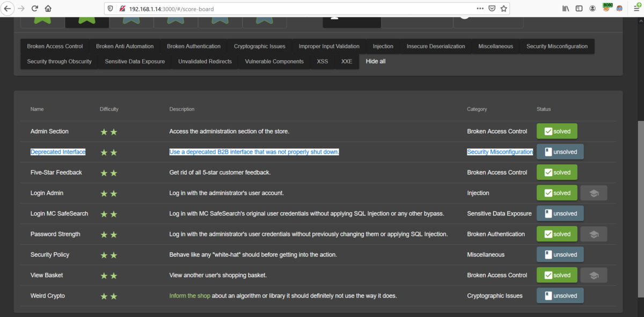Bookmark this page with the star
Image resolution: width=644 pixels, height=317 pixels.
(503, 9)
